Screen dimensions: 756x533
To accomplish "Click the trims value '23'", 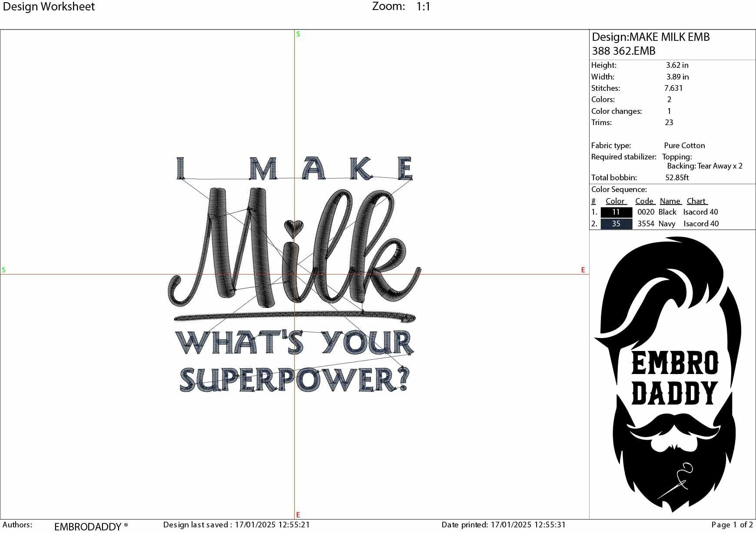I will point(669,122).
